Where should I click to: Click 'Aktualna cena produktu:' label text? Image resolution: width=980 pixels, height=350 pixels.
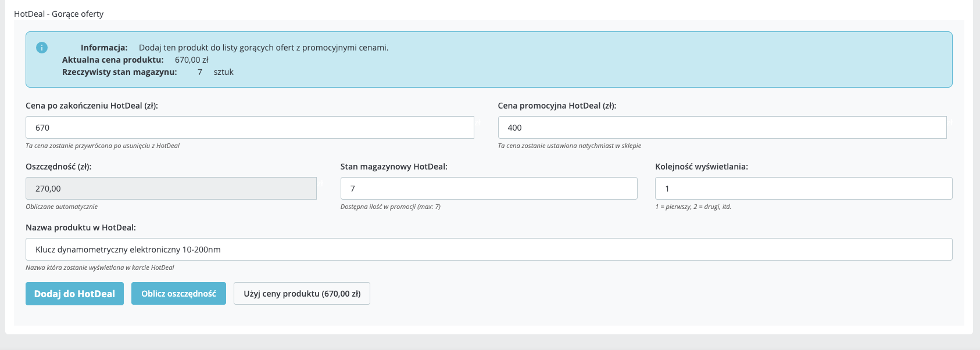pos(113,60)
